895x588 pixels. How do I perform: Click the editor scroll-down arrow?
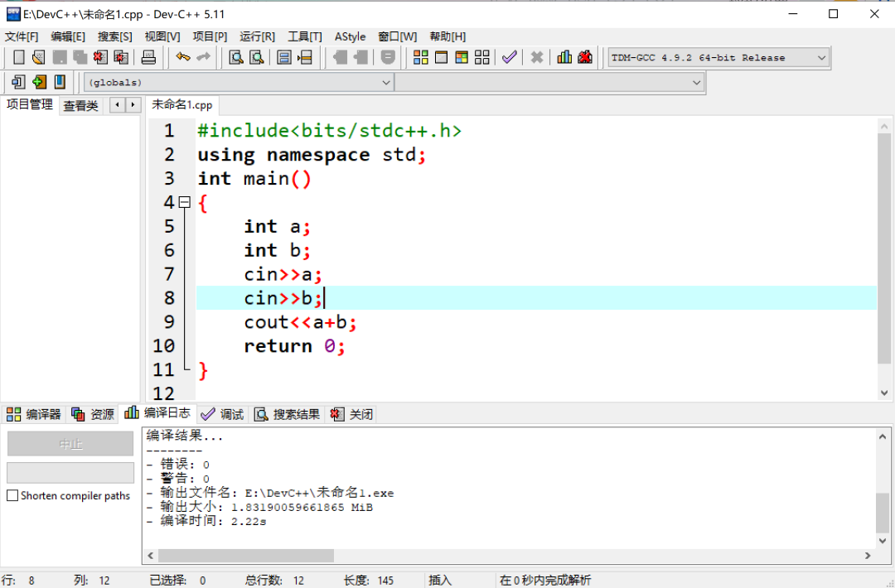(x=884, y=393)
